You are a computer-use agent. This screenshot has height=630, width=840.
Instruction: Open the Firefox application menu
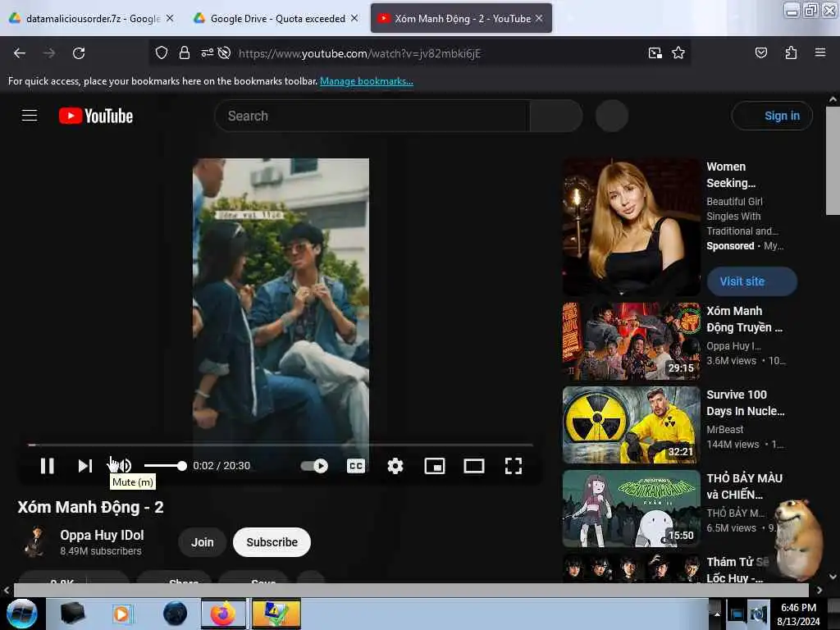819,52
